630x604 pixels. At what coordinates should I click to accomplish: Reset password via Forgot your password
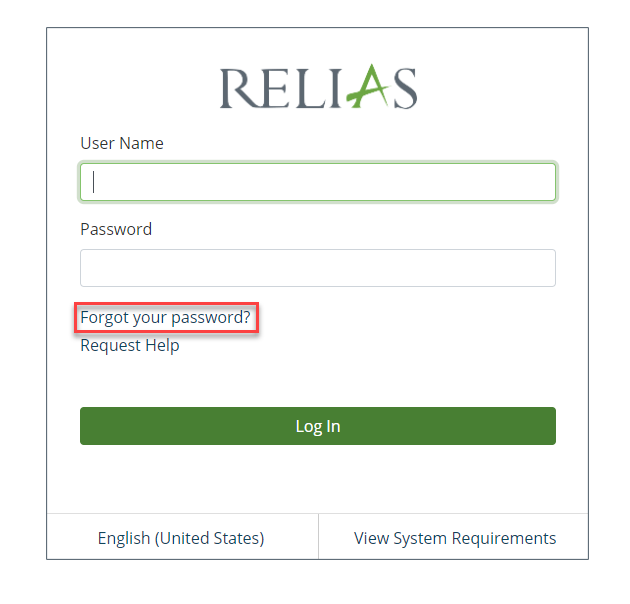(x=165, y=318)
